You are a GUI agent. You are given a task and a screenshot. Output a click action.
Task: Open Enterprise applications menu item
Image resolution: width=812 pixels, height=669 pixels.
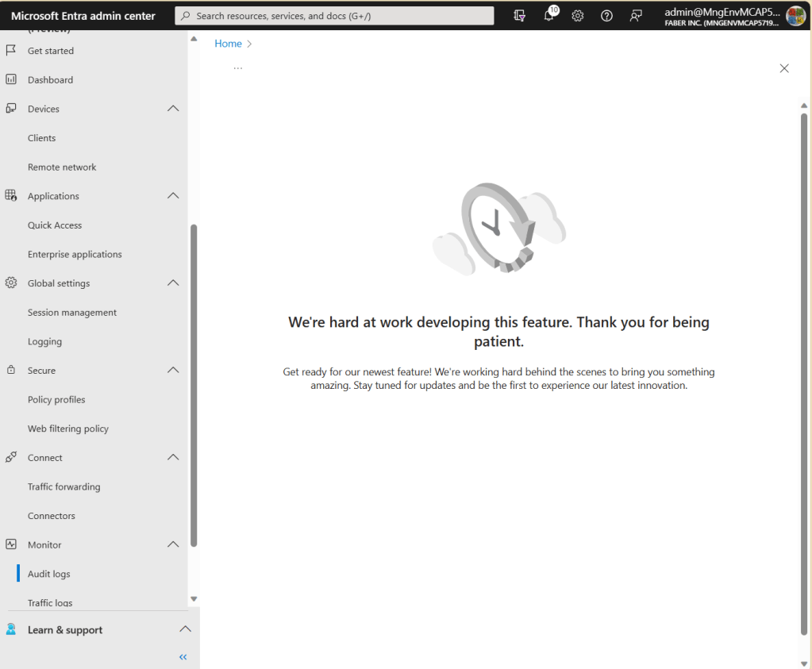(x=75, y=255)
